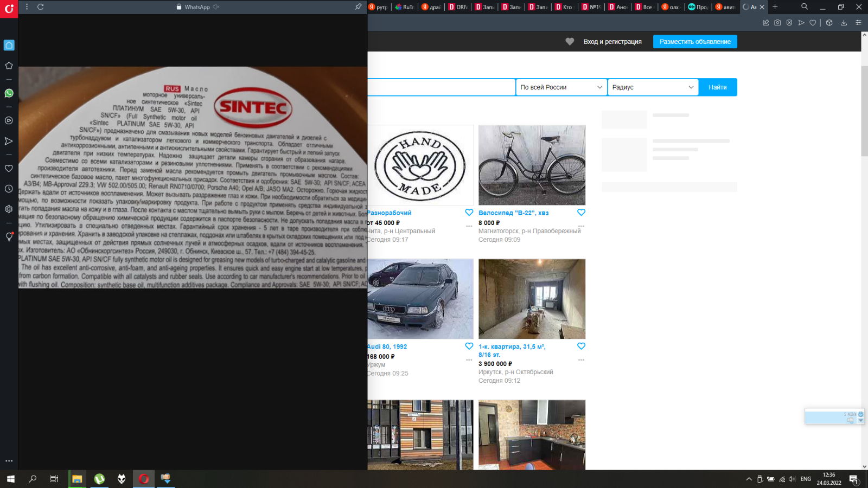This screenshot has height=488, width=868.
Task: Switch to the 'авит' Yandex tab
Action: pos(725,7)
